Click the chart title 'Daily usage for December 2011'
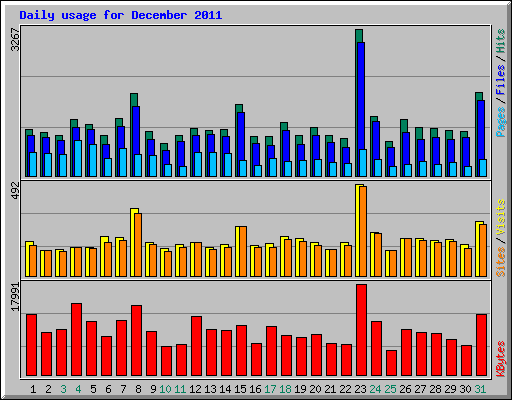 121,15
